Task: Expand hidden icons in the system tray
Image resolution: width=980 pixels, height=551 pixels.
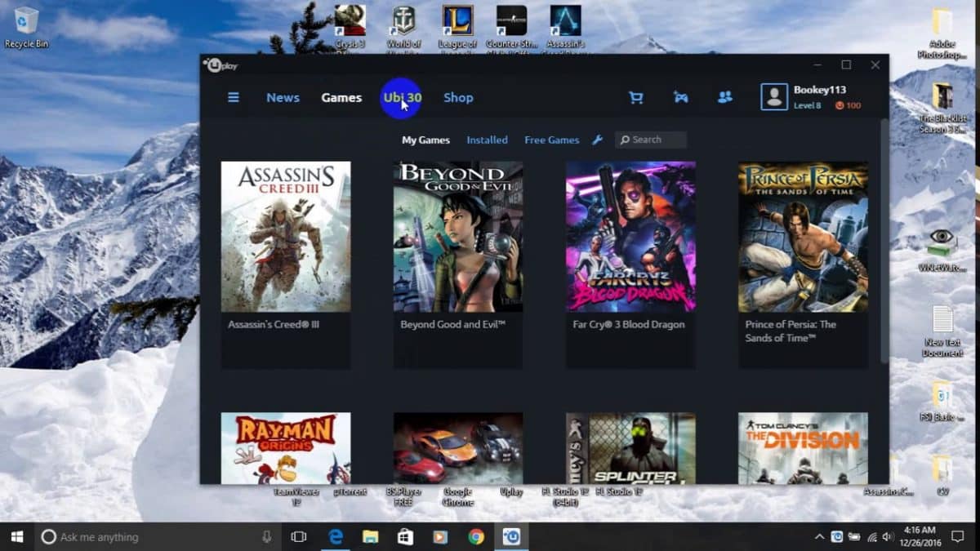Action: click(x=819, y=537)
